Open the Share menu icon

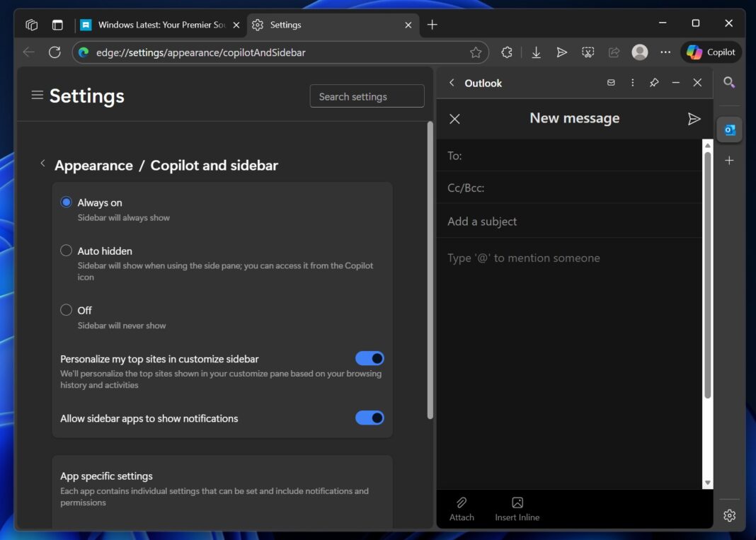click(x=613, y=52)
